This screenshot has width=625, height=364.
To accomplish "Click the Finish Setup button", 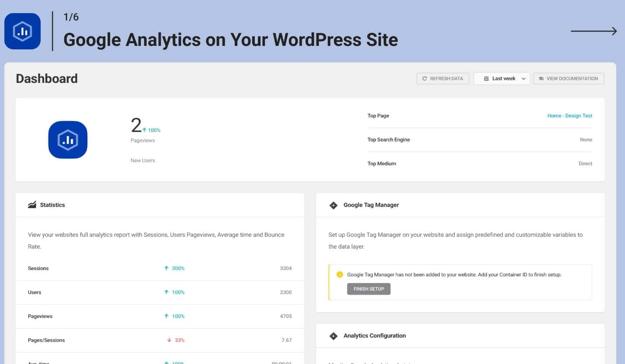I will 368,289.
